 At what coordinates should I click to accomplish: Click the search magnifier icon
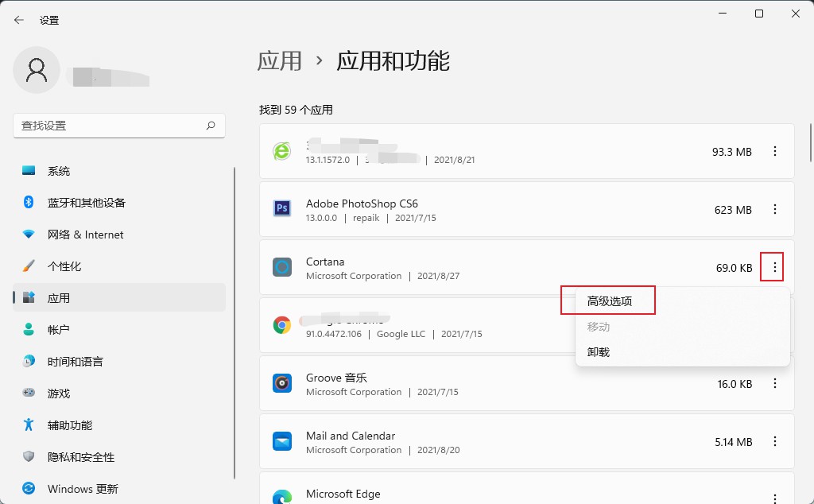click(x=211, y=126)
